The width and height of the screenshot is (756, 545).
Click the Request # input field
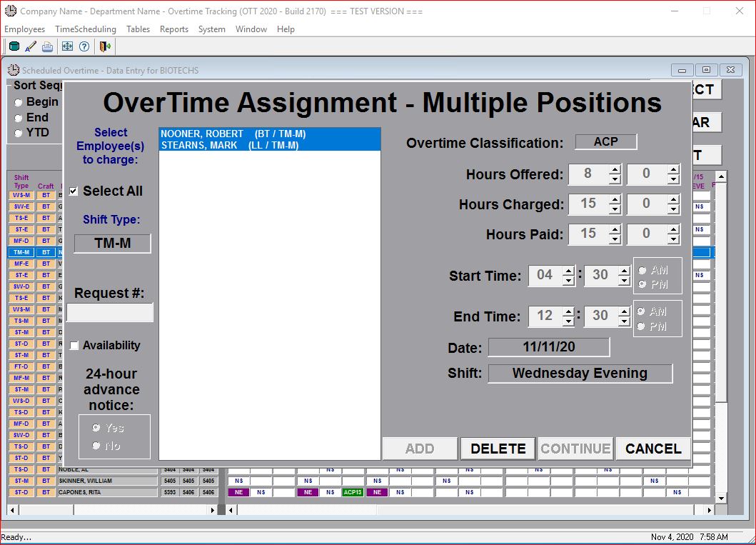110,313
